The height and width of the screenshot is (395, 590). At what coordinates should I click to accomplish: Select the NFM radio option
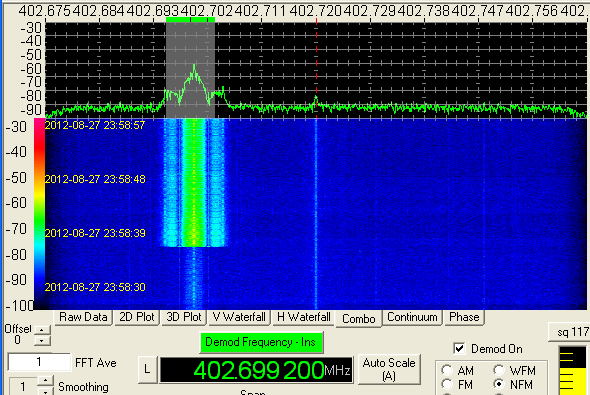point(499,384)
